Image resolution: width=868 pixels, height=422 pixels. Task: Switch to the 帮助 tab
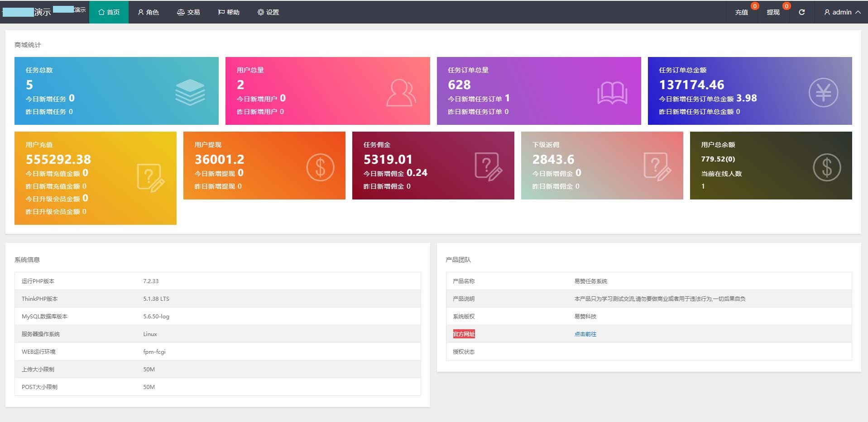tap(228, 12)
